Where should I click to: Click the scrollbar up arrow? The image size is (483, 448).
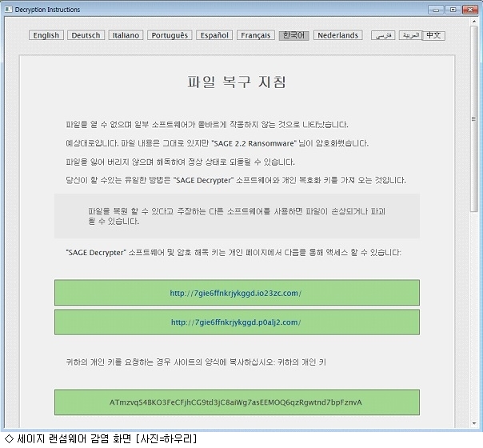pos(473,22)
